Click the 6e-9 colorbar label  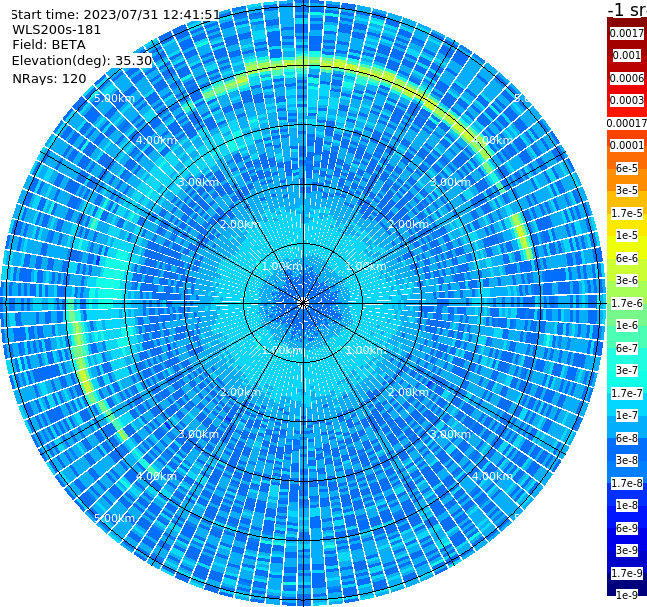(x=627, y=528)
